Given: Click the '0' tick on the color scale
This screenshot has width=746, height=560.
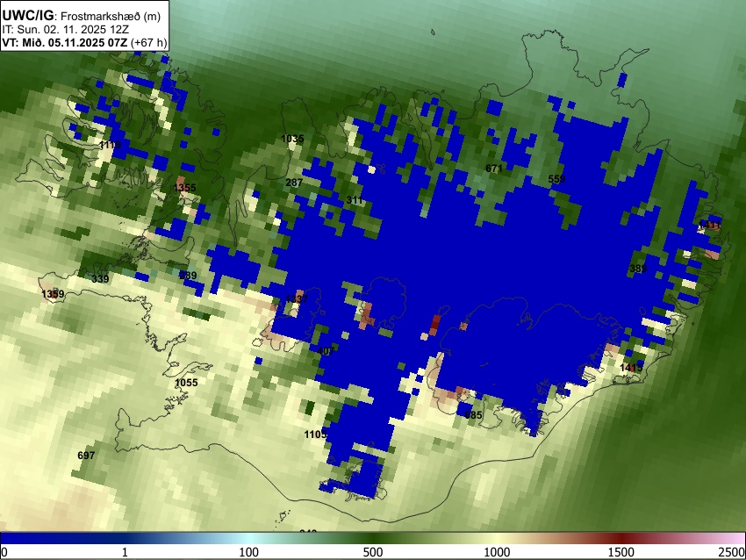Looking at the screenshot, I should [4, 552].
